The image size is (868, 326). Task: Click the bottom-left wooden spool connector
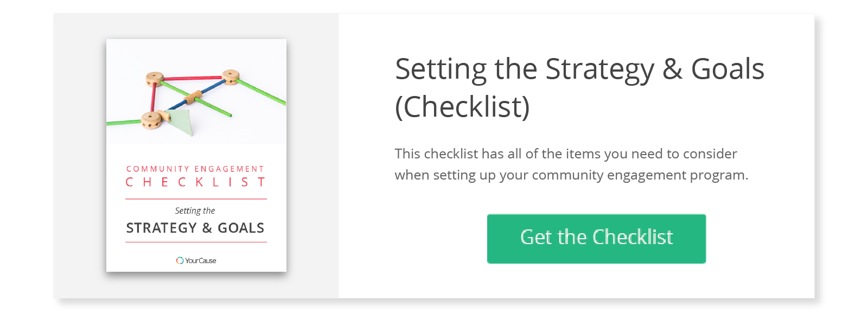(150, 119)
